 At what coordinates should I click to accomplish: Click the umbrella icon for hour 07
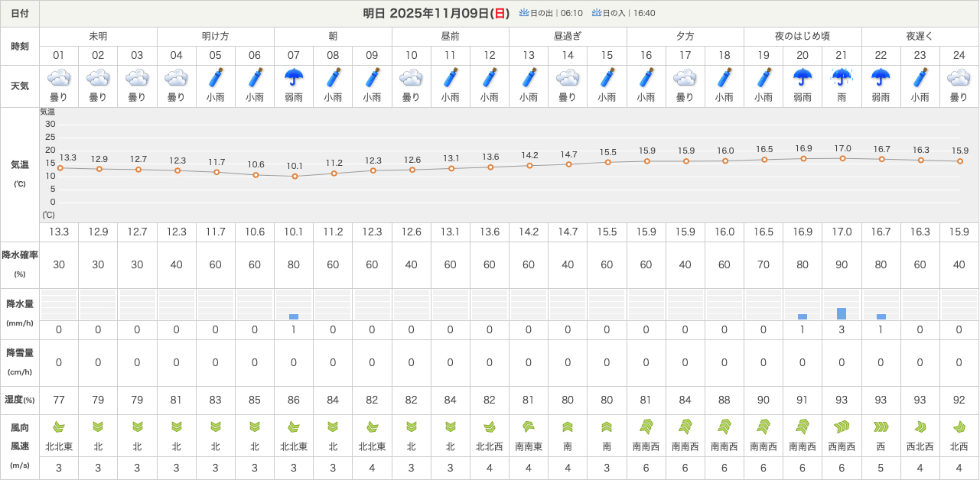coord(294,78)
